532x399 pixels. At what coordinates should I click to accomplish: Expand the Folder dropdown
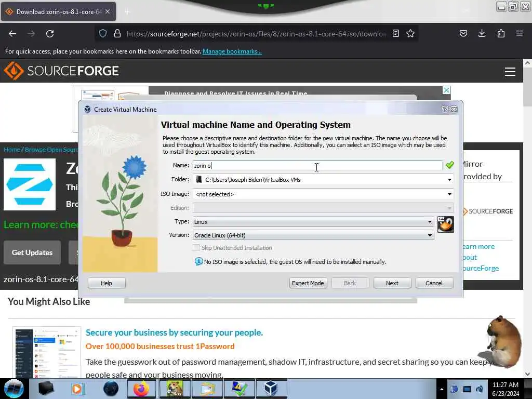click(x=449, y=180)
